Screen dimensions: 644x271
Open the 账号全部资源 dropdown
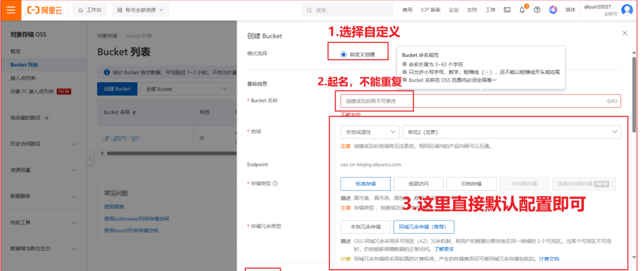(x=140, y=10)
